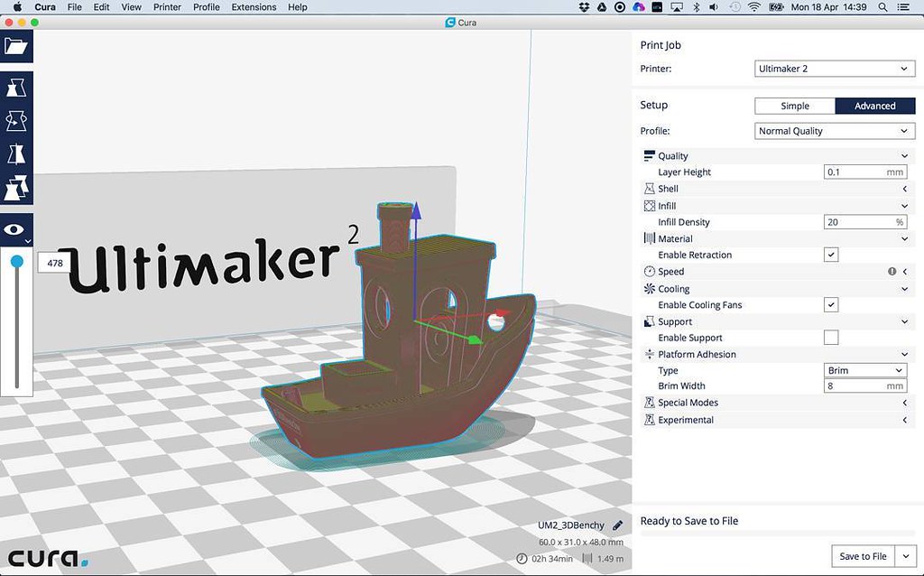Switch setup to Simple mode
The width and height of the screenshot is (924, 576).
(x=795, y=107)
